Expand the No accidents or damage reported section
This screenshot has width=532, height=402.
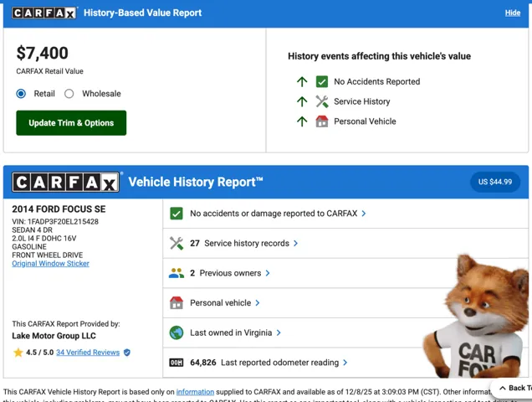coord(278,214)
